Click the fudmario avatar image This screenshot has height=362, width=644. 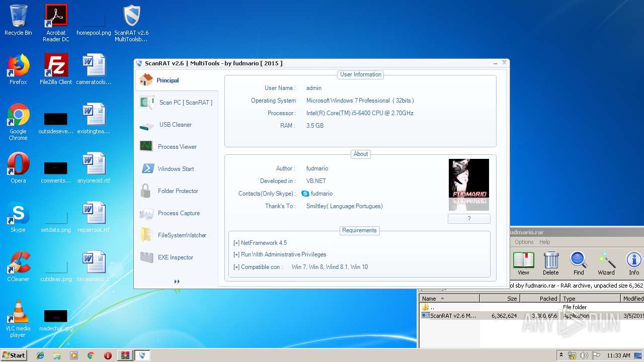pos(468,185)
